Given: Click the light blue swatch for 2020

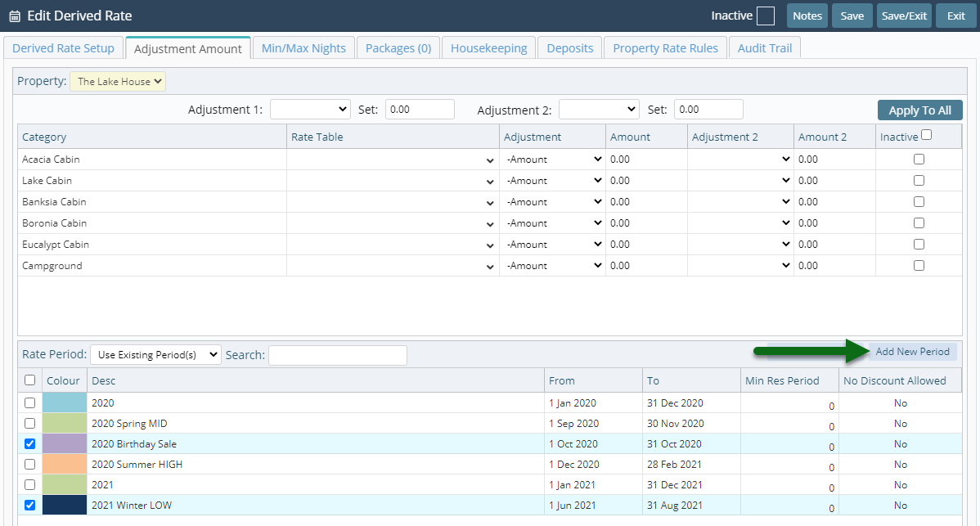Looking at the screenshot, I should pos(65,403).
